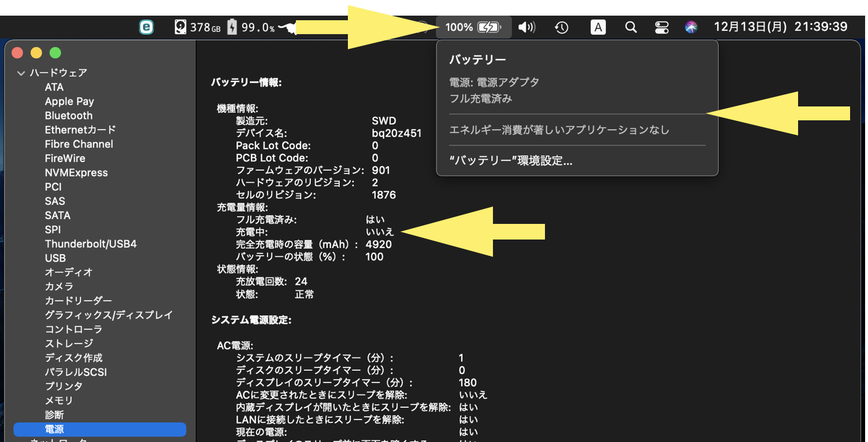This screenshot has width=868, height=442.
Task: Collapse the ハードウェア section chevron
Action: (x=21, y=73)
